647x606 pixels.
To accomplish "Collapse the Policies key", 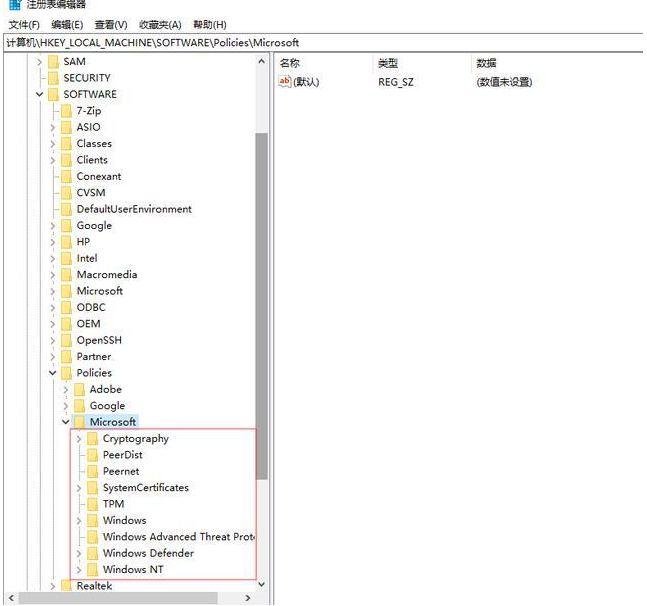I will tap(53, 373).
